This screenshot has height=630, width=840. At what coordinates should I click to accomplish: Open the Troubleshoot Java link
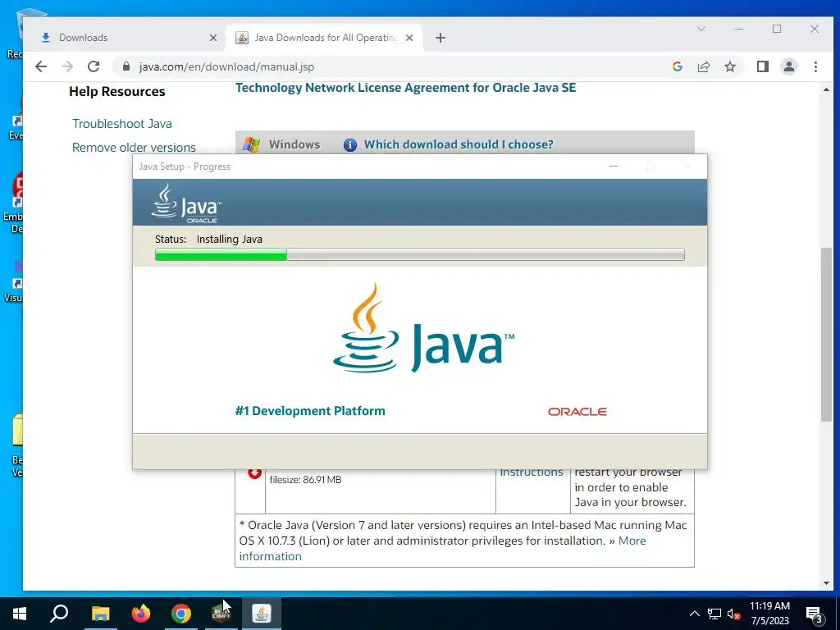point(122,124)
